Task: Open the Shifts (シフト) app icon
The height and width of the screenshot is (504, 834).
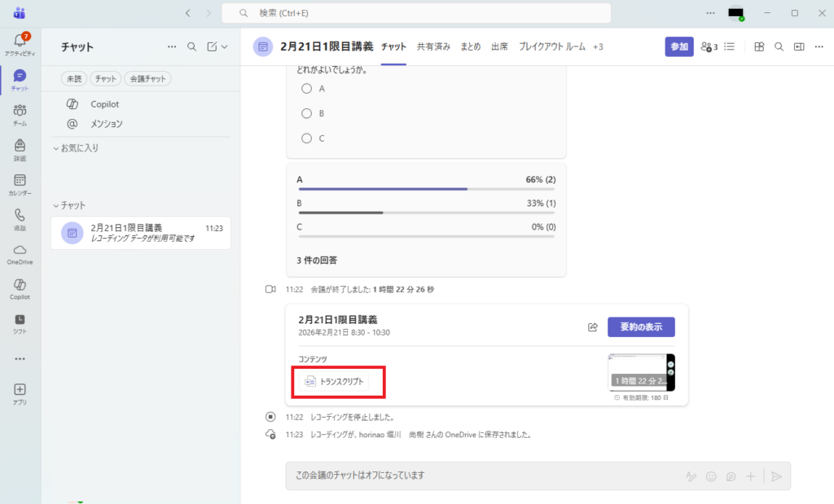Action: 20,322
